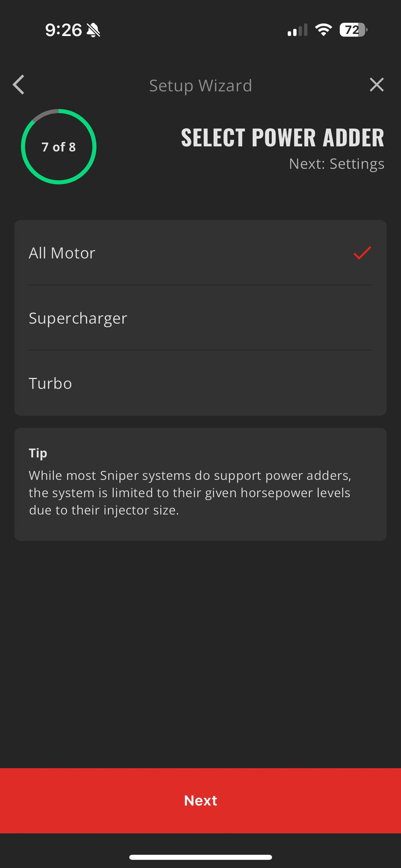Tap the Tip information card
This screenshot has width=401, height=868.
click(200, 484)
